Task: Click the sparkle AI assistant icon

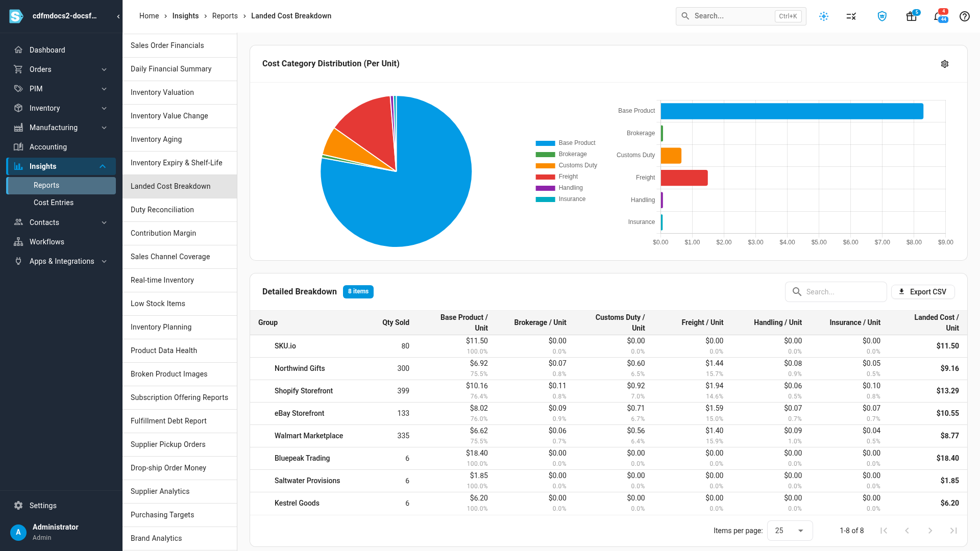Action: [x=824, y=16]
